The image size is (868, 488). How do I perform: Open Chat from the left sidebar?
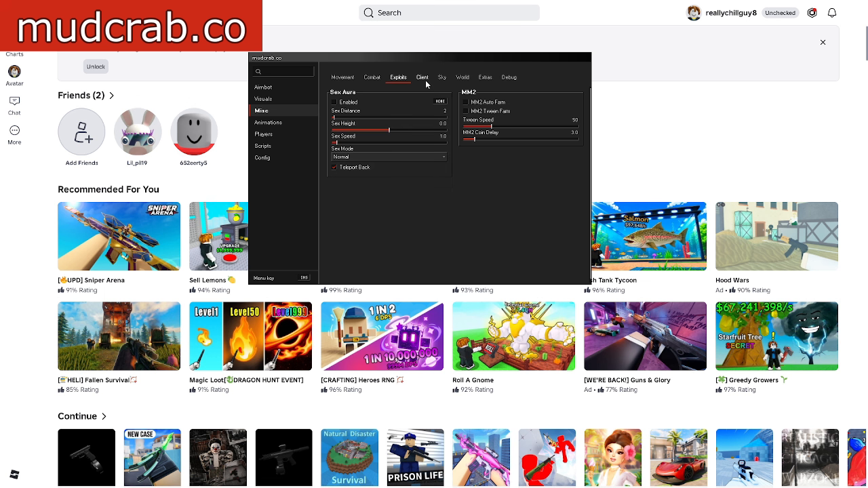[14, 105]
